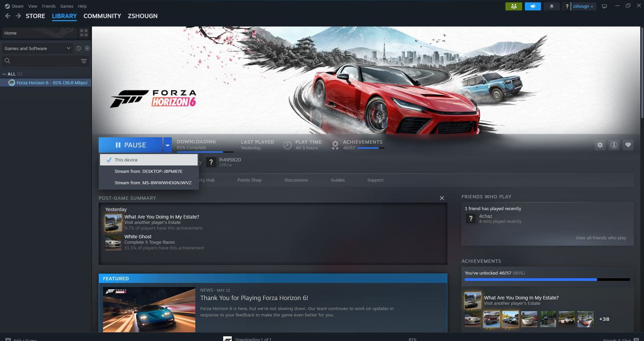Open the Guides tab

tap(338, 180)
